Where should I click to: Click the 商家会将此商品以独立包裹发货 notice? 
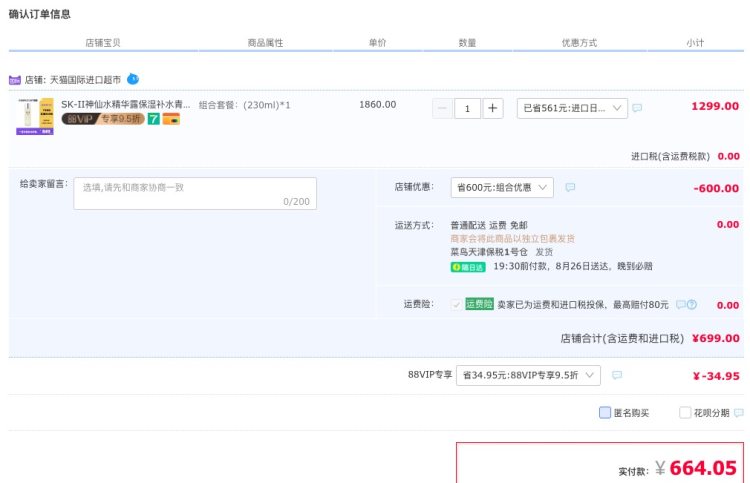(x=513, y=238)
